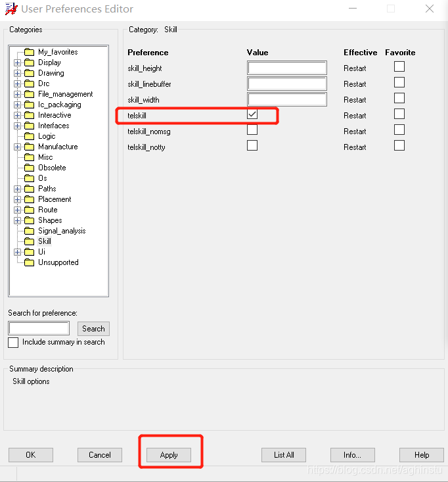Click the Ui folder icon
Image resolution: width=448 pixels, height=482 pixels.
click(x=29, y=252)
